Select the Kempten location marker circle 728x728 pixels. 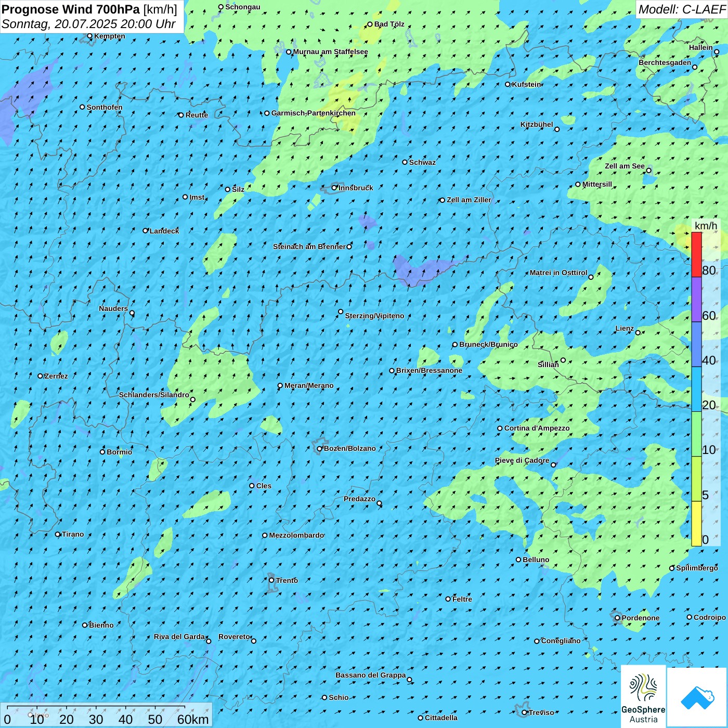[90, 36]
